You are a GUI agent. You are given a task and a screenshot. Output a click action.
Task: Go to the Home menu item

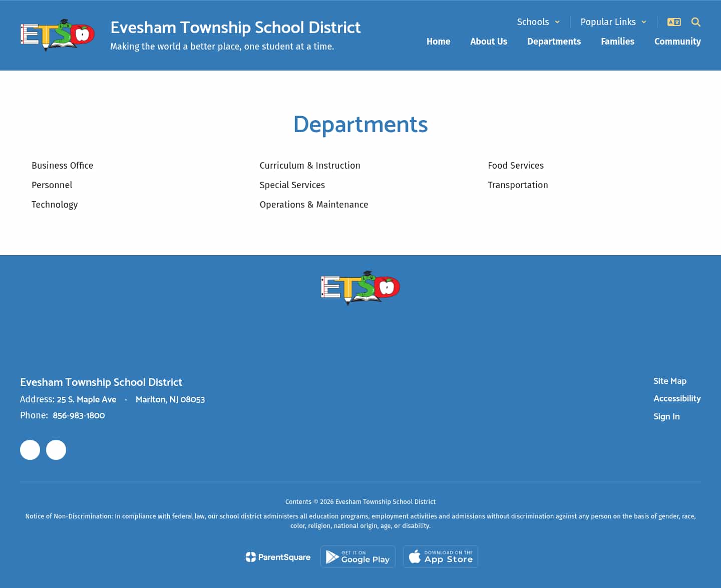click(438, 42)
